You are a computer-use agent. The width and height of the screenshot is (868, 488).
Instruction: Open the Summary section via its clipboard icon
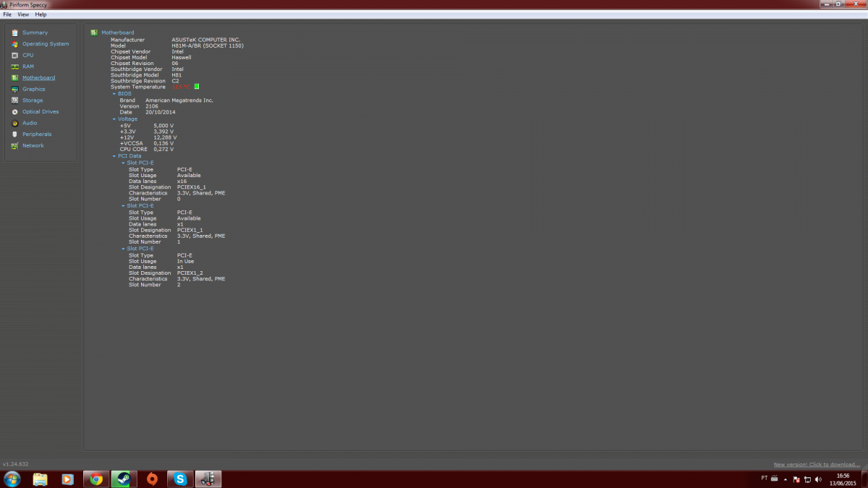(15, 33)
